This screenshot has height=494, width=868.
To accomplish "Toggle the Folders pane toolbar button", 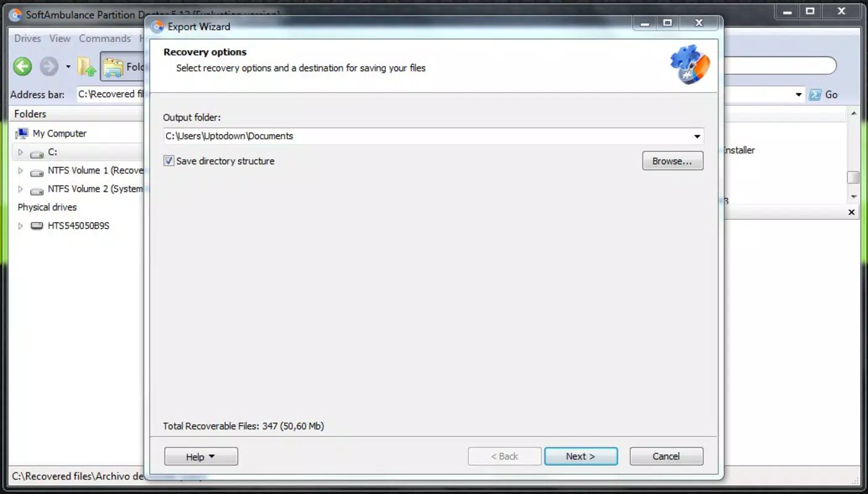I will coord(122,67).
